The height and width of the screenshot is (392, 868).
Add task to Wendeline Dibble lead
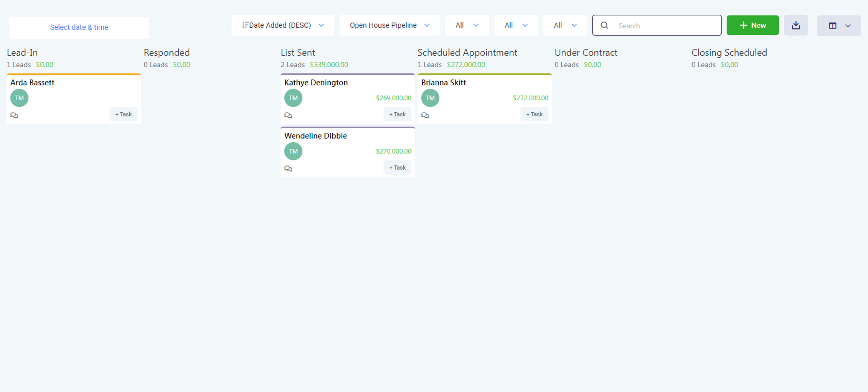(x=397, y=168)
